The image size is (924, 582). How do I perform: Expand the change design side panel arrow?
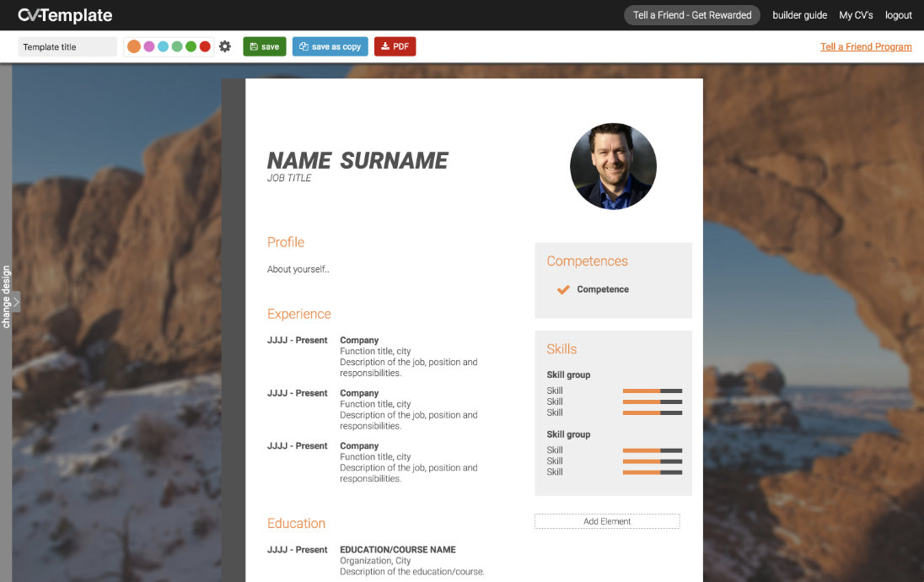[16, 301]
